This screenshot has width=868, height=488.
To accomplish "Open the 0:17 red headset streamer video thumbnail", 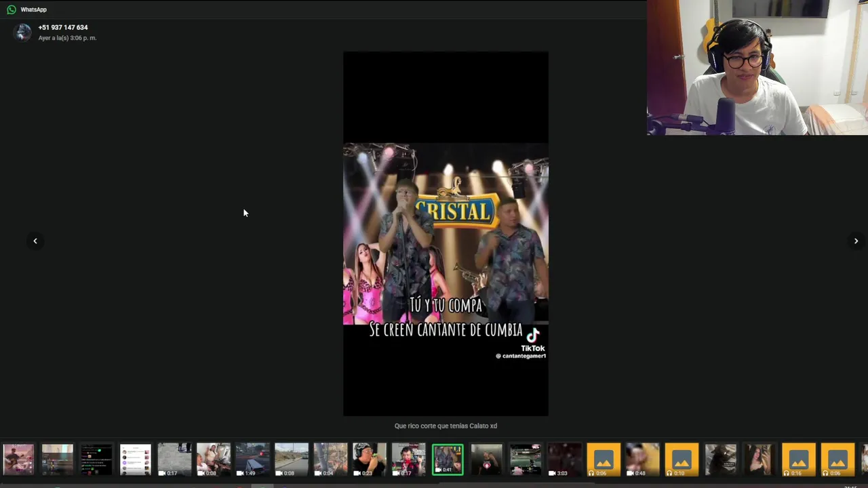I will 408,460.
